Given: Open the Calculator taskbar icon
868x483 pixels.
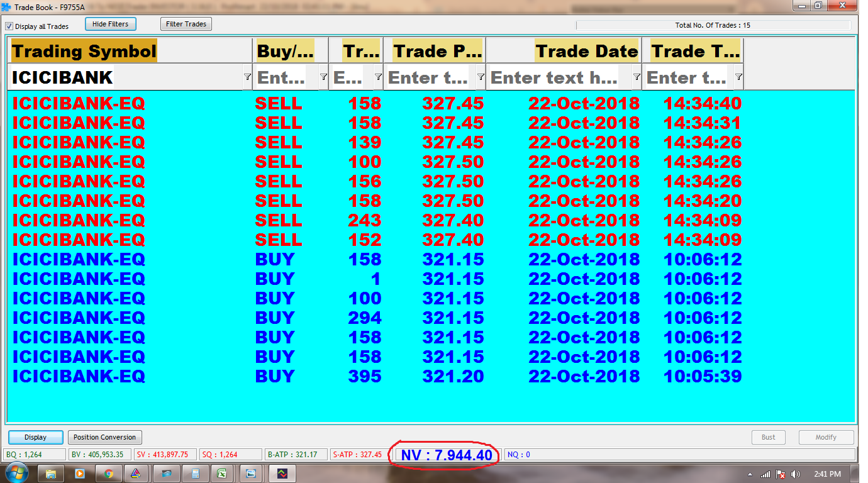Looking at the screenshot, I should pyautogui.click(x=196, y=473).
